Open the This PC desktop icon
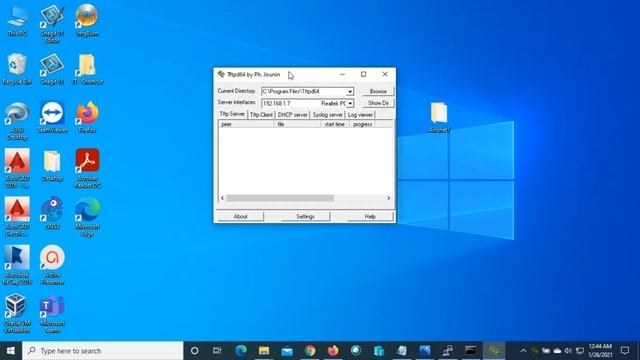640x360 pixels. [x=17, y=21]
